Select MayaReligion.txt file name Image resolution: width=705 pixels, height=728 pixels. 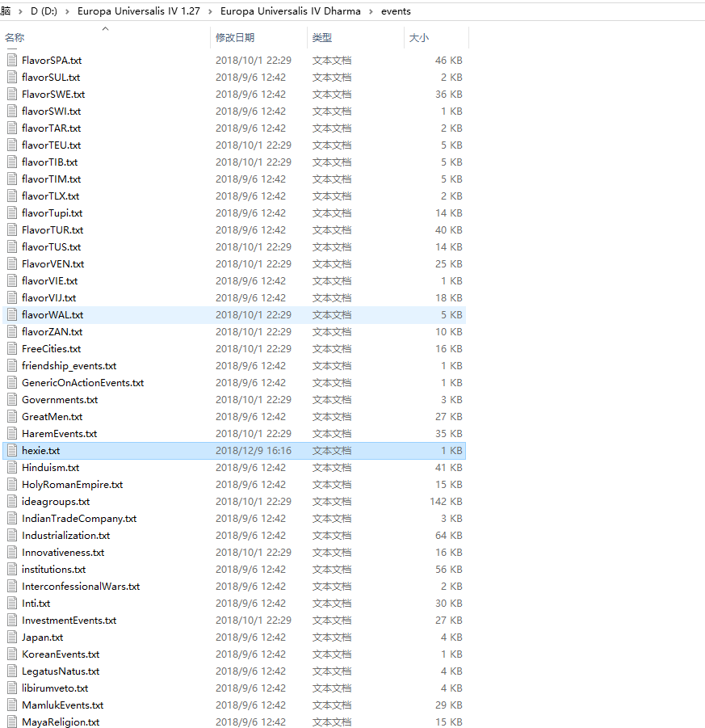[x=61, y=722]
